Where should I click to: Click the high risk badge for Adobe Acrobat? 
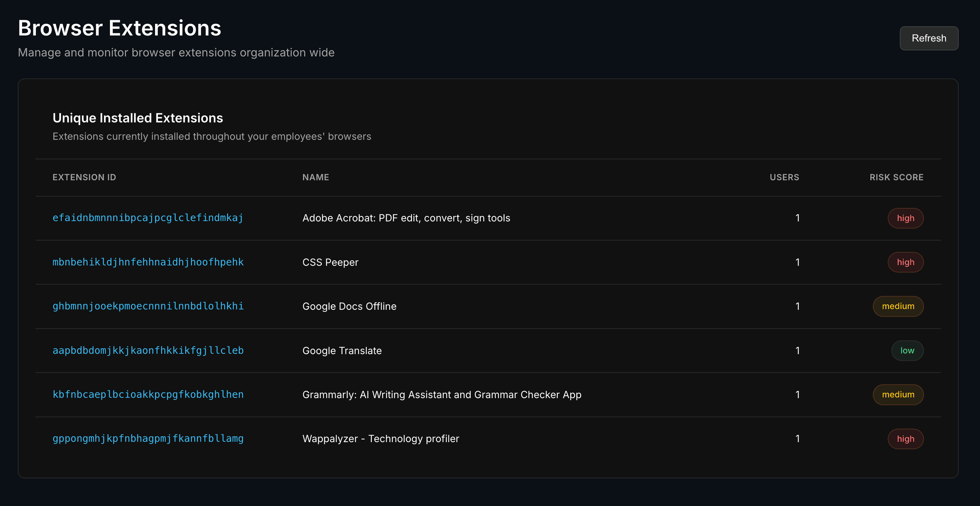tap(905, 218)
